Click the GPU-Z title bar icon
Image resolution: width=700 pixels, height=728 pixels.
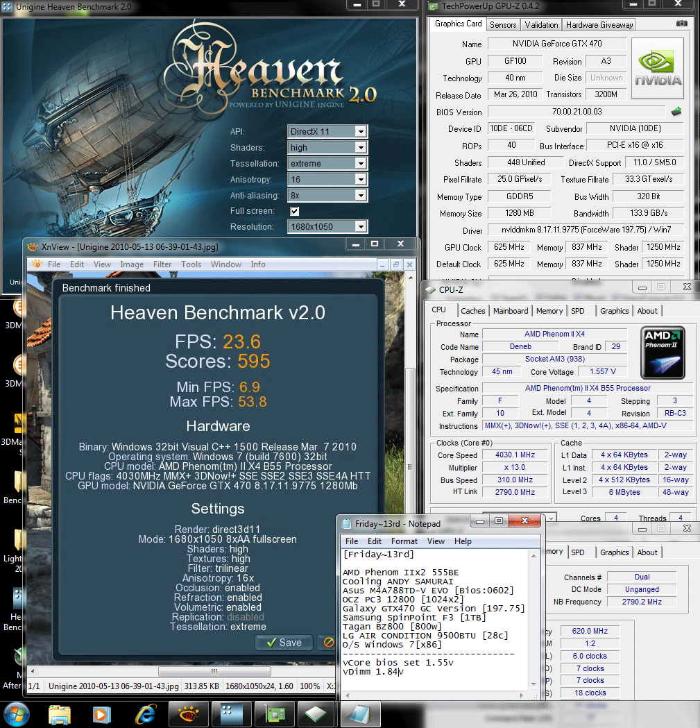pos(433,6)
